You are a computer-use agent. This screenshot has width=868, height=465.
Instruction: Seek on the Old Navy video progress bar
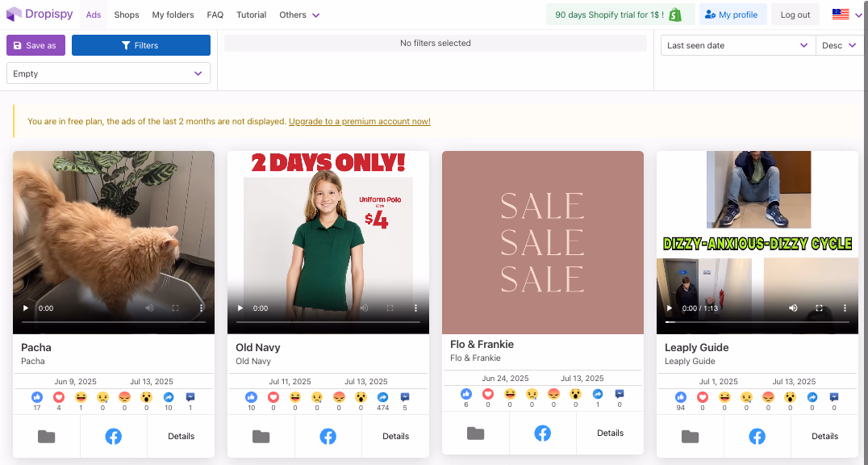click(328, 321)
